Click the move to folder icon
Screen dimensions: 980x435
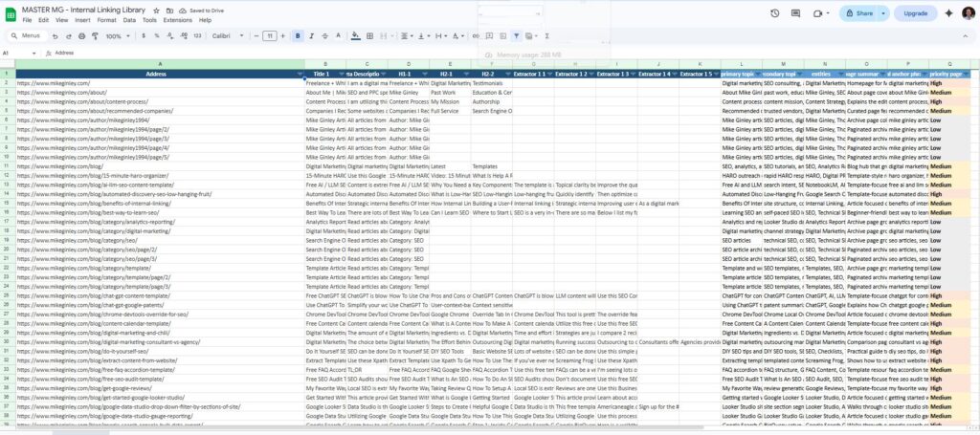[x=169, y=11]
